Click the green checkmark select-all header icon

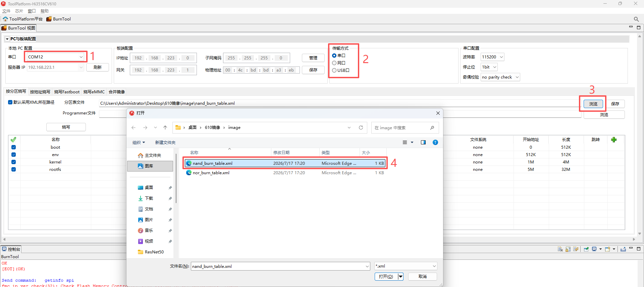[x=13, y=140]
